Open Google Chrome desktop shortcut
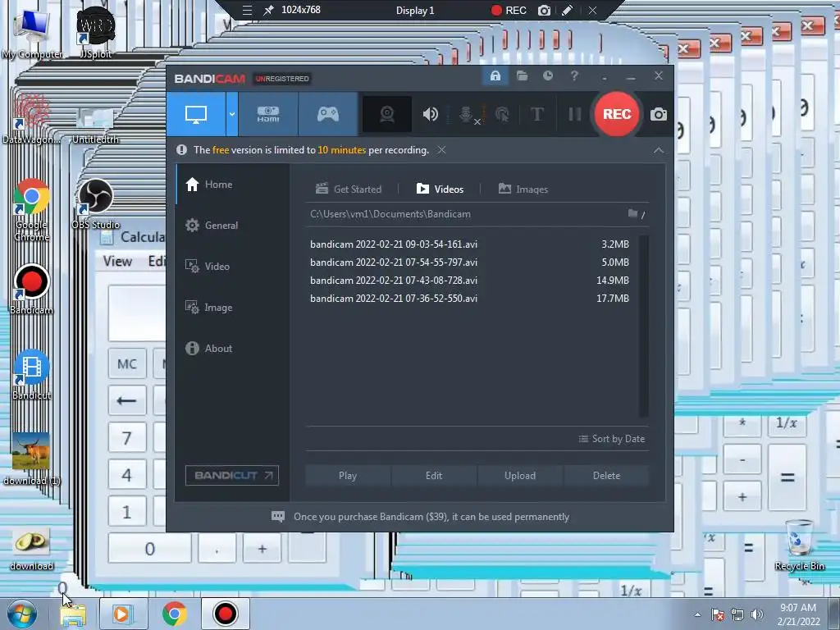The image size is (840, 630). tap(32, 210)
